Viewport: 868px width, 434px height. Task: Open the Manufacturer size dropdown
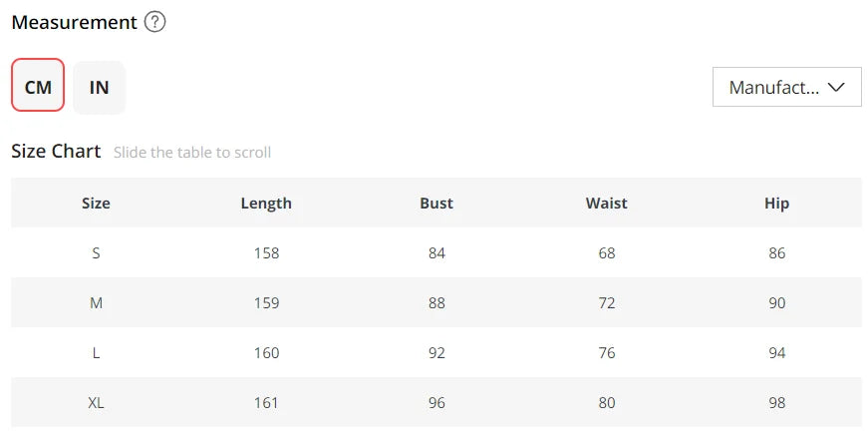pyautogui.click(x=786, y=87)
